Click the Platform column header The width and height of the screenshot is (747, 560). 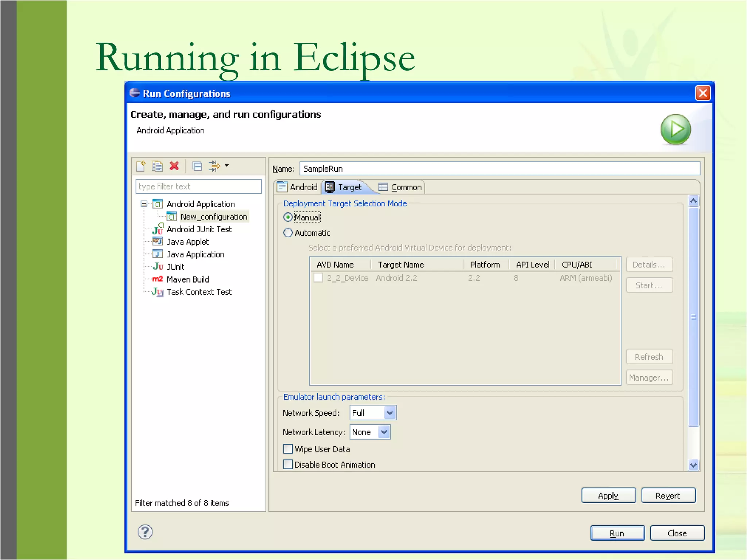tap(486, 265)
